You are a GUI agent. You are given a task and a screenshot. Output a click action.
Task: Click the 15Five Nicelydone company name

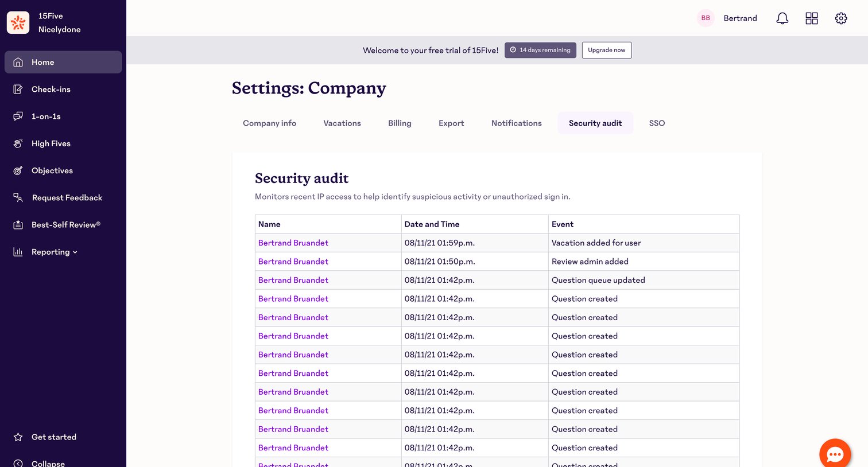60,23
